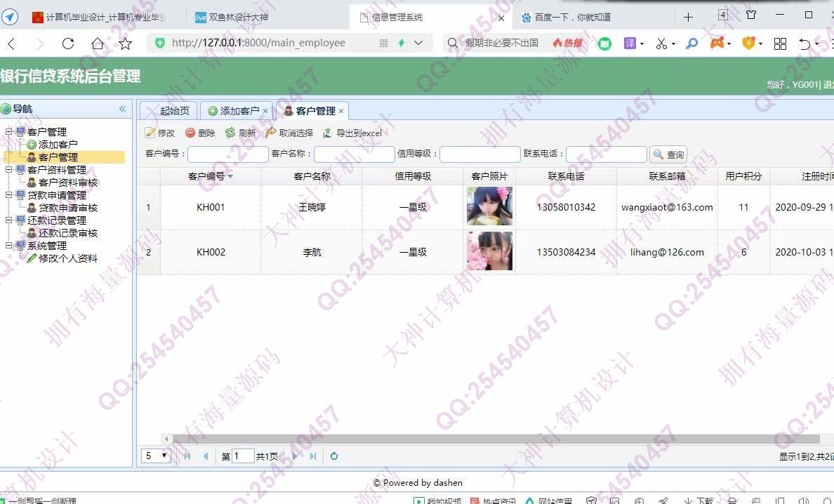Screen dimensions: 834x504
Task: Click the 用户积分 column header
Action: click(743, 176)
